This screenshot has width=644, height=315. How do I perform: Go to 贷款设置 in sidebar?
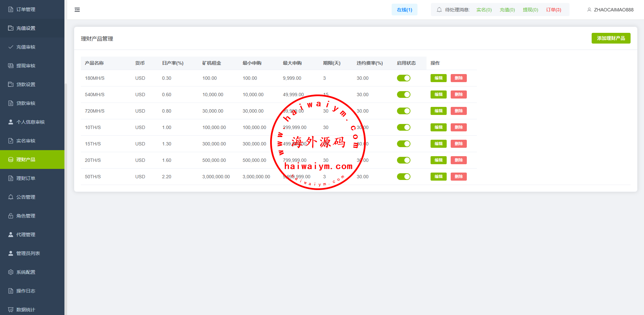pos(26,84)
